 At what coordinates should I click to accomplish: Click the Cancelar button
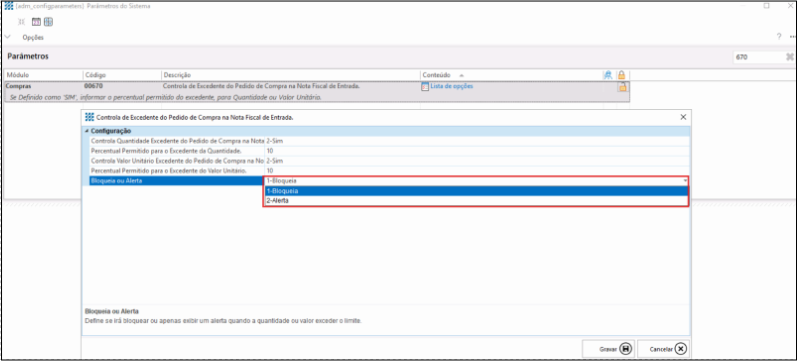[664, 349]
